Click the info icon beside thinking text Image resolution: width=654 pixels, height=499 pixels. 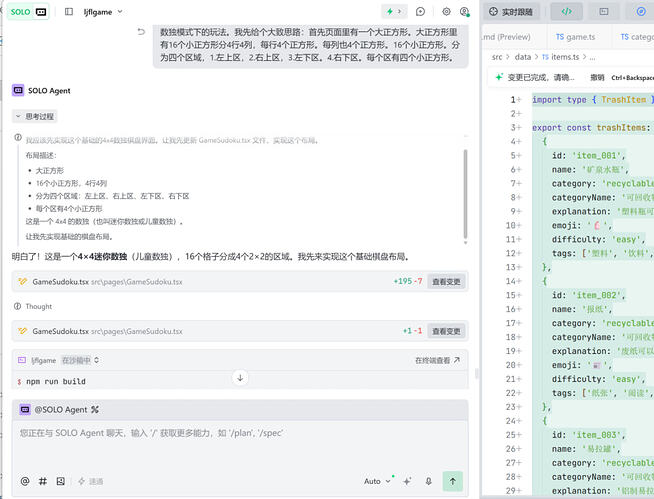18,137
